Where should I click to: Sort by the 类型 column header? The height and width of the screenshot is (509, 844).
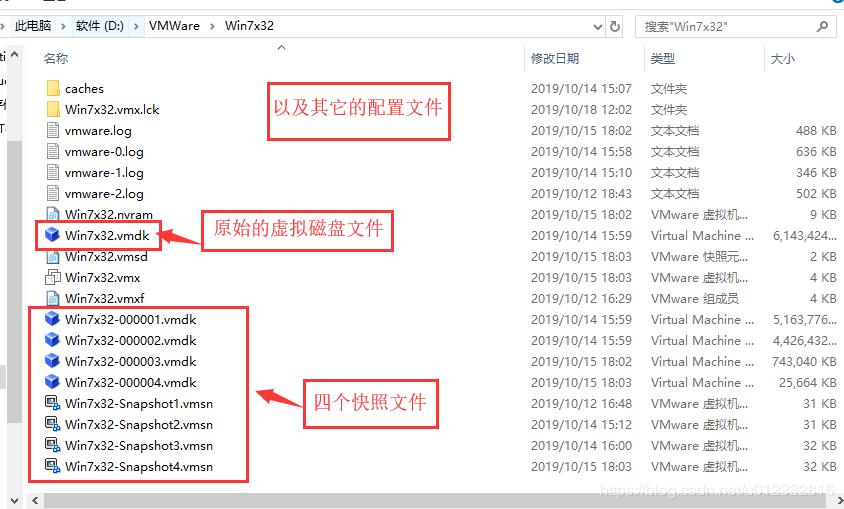(x=663, y=58)
